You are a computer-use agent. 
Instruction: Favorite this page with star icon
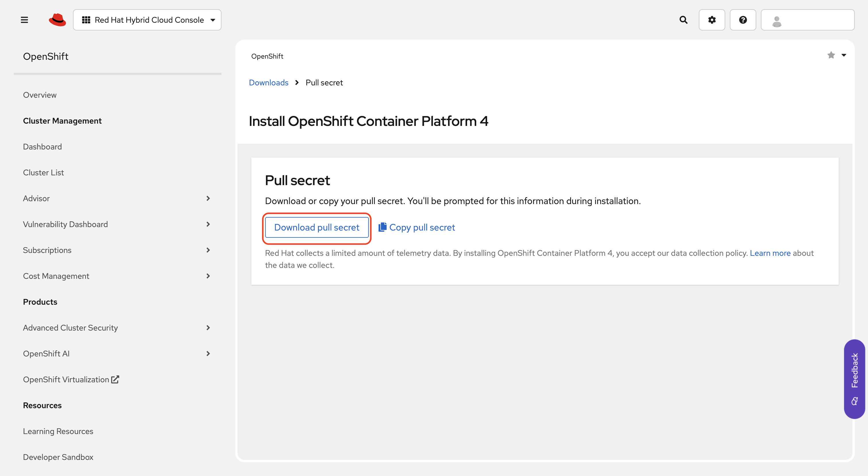coord(831,55)
